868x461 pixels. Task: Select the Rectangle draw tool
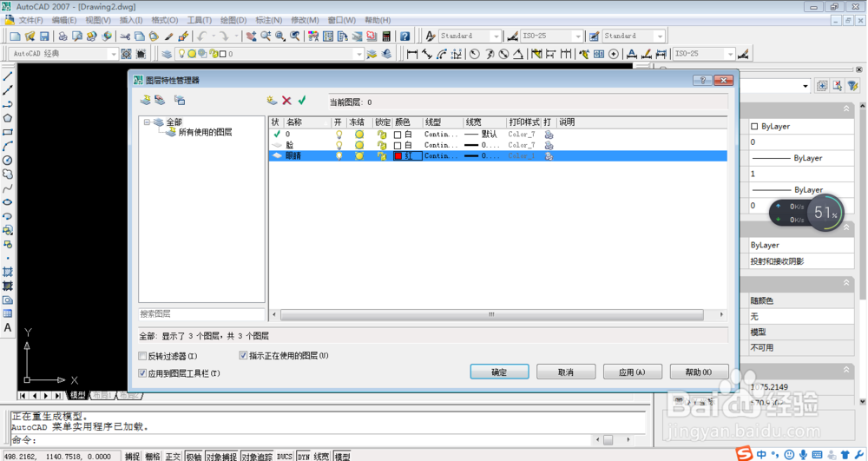(x=8, y=132)
